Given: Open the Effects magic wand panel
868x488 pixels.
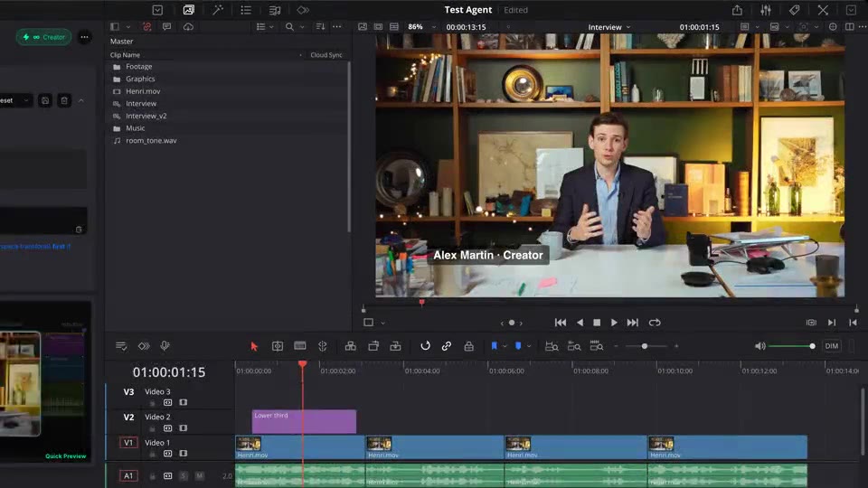Looking at the screenshot, I should tap(218, 10).
